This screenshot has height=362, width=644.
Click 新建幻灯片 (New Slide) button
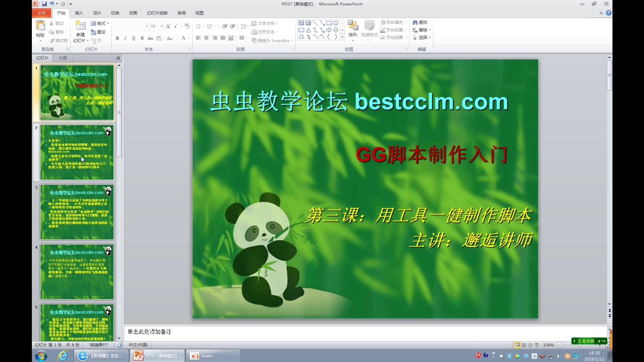[80, 30]
